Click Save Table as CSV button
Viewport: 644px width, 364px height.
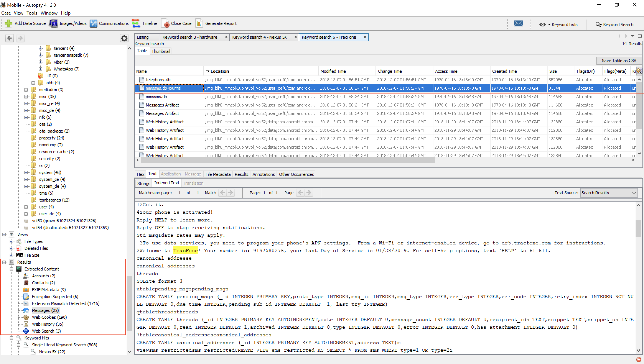coord(619,61)
